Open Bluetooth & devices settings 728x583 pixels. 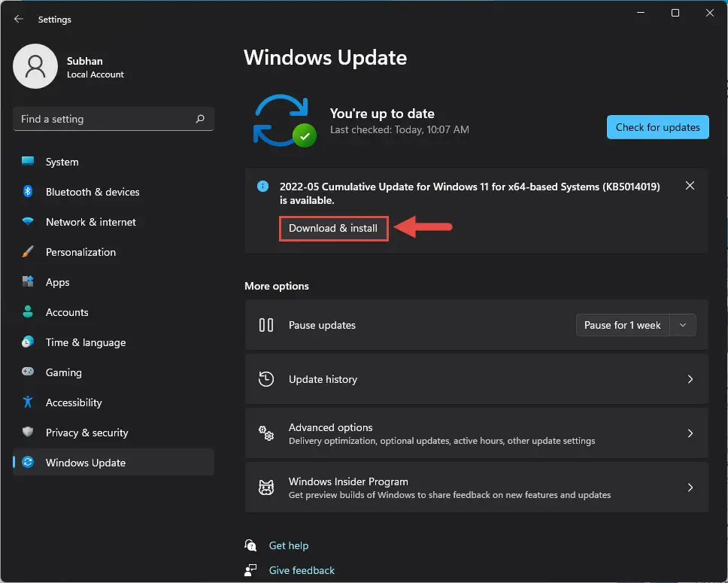click(114, 192)
